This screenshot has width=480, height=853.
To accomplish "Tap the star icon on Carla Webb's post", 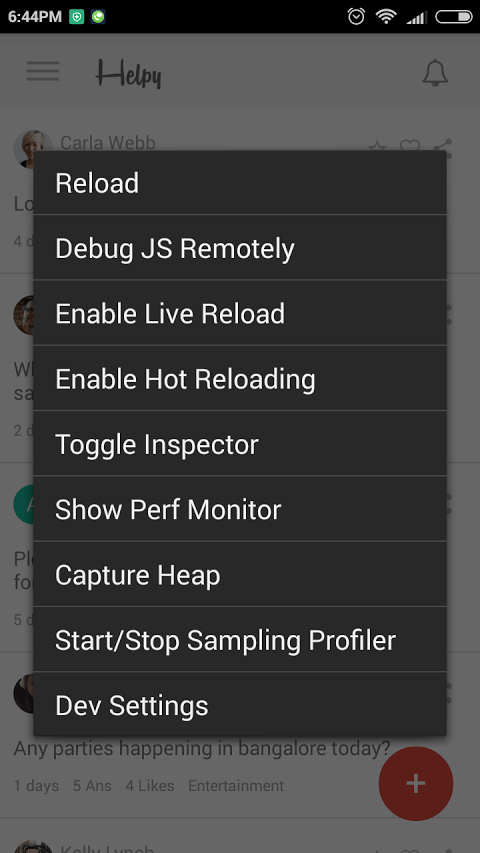I will 377,146.
